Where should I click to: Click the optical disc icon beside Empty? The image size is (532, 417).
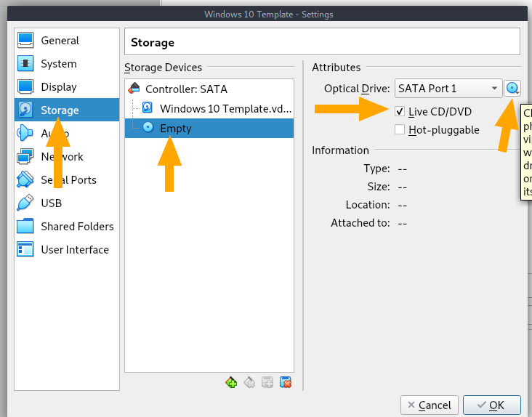coord(148,127)
